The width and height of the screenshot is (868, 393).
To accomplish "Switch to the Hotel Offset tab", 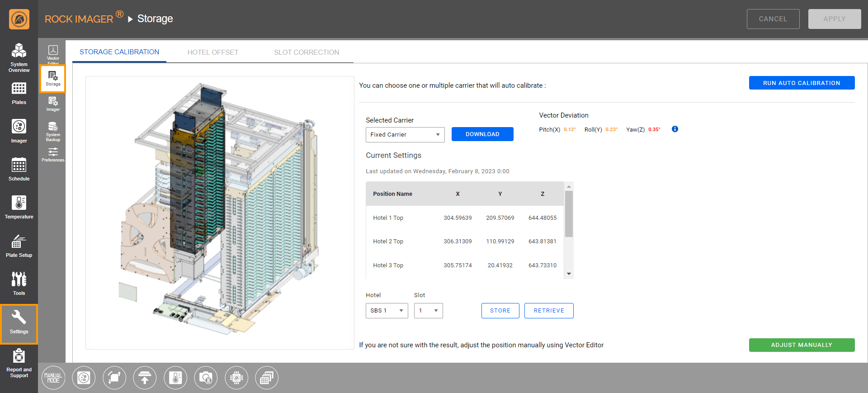I will tap(212, 52).
